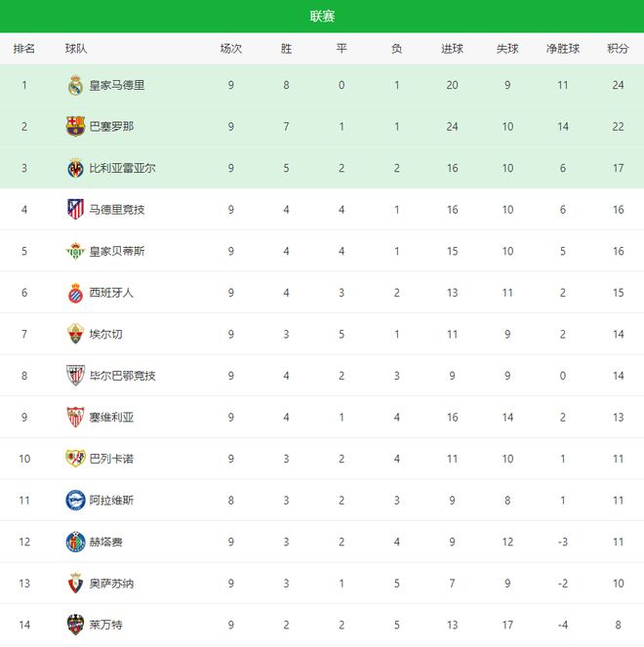Open the Getafe (赫塔费) club logo

coord(75,542)
